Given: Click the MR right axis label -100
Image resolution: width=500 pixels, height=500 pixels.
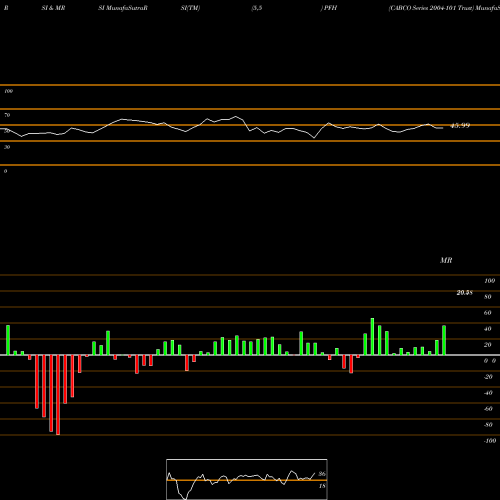Looking at the screenshot, I should click(490, 441).
